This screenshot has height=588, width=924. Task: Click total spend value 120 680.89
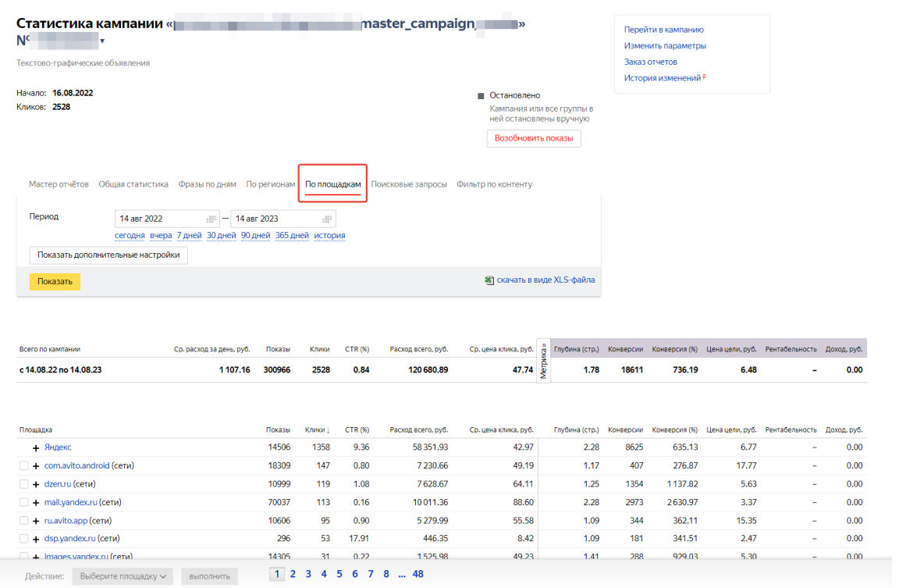pos(428,370)
